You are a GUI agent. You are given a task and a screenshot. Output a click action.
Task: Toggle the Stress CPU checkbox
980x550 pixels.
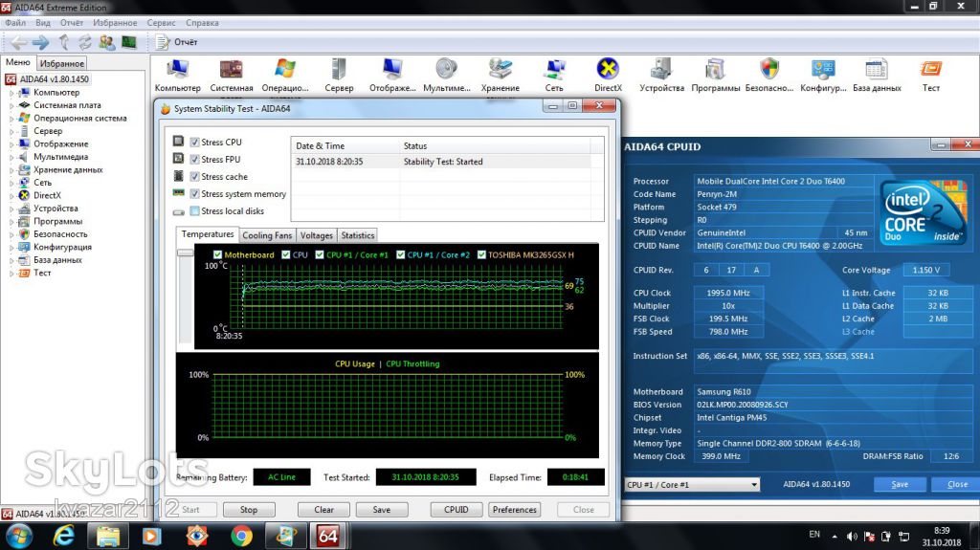click(194, 142)
